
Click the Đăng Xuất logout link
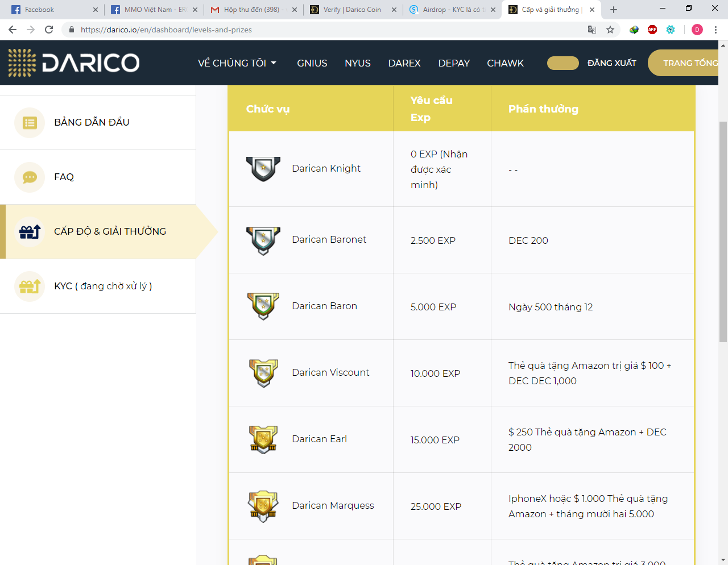[612, 63]
